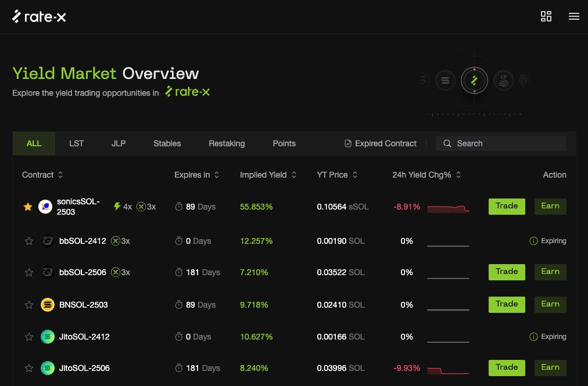Click the center carousel rate-x circle
588x386 pixels.
474,81
